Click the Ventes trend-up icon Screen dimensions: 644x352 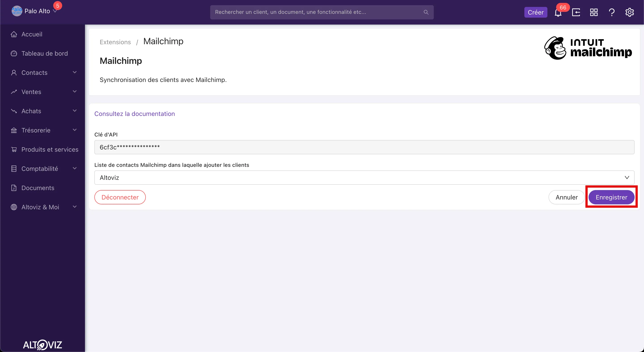click(x=14, y=92)
